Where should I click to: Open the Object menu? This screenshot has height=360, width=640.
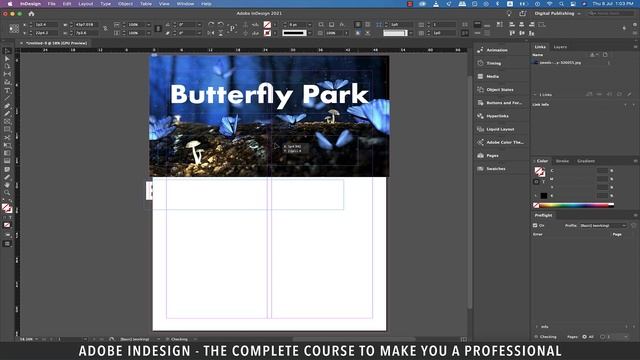coord(125,4)
